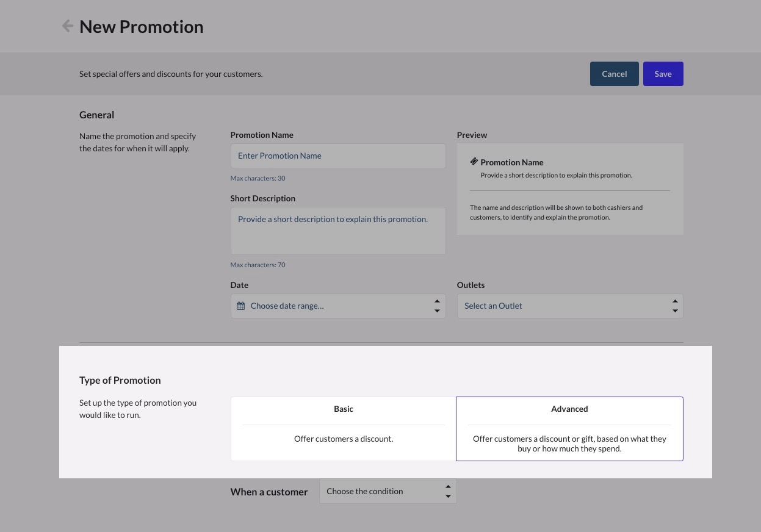Open the Choose the condition dropdown
The width and height of the screenshot is (761, 532).
point(388,491)
